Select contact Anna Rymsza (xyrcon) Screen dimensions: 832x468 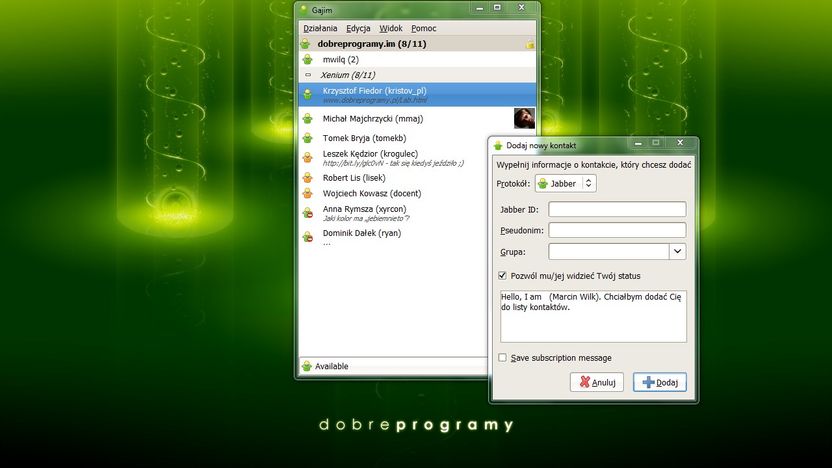click(393, 213)
